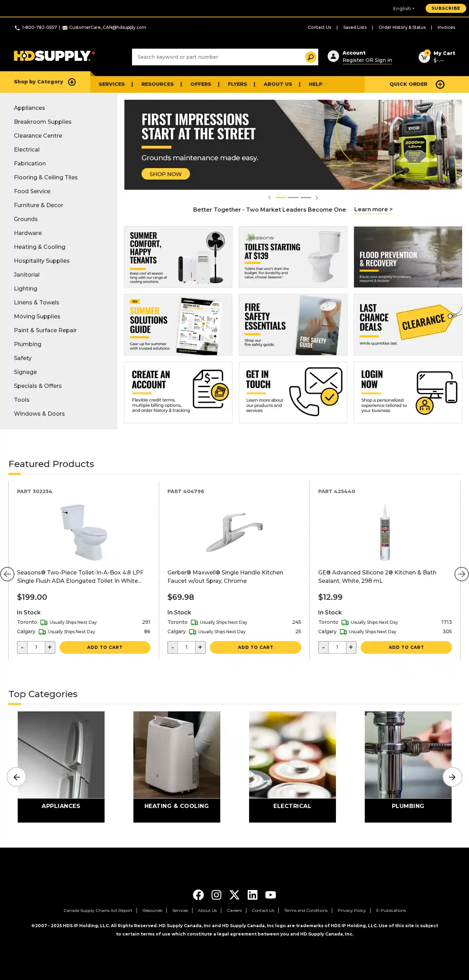
Task: Select the second hero banner slide indicator
Action: pos(293,197)
